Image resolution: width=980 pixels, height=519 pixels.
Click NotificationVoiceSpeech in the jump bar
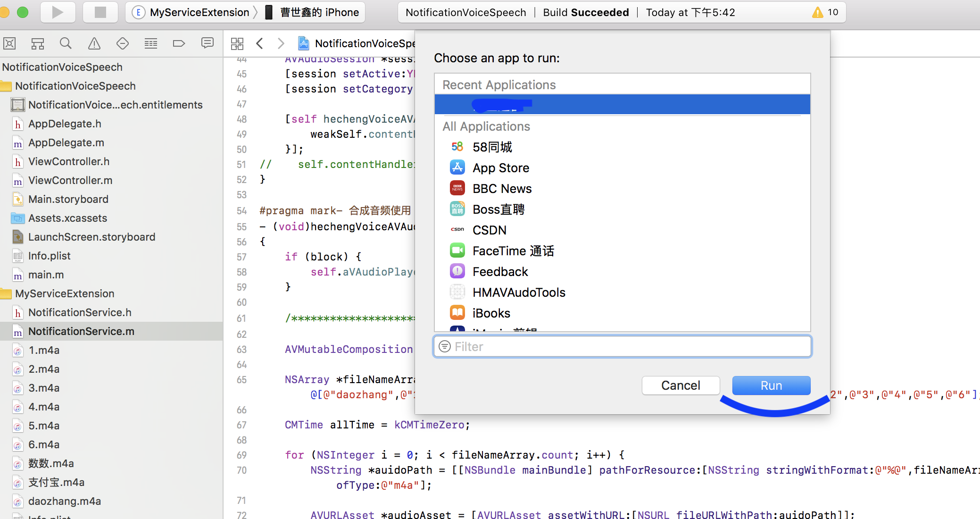(357, 44)
